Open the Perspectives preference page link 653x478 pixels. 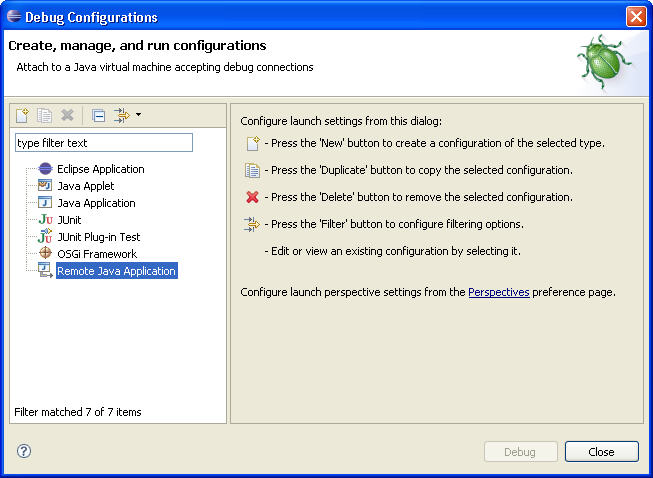(498, 293)
